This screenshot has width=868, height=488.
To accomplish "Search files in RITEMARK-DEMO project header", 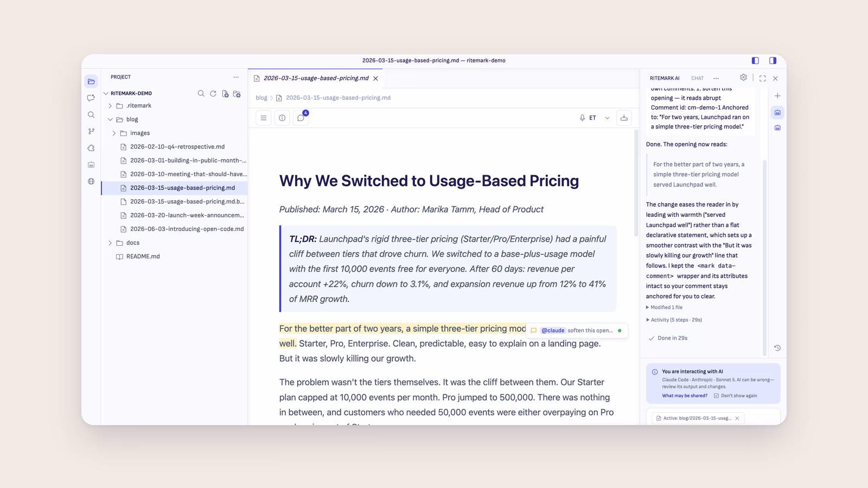I will [201, 93].
